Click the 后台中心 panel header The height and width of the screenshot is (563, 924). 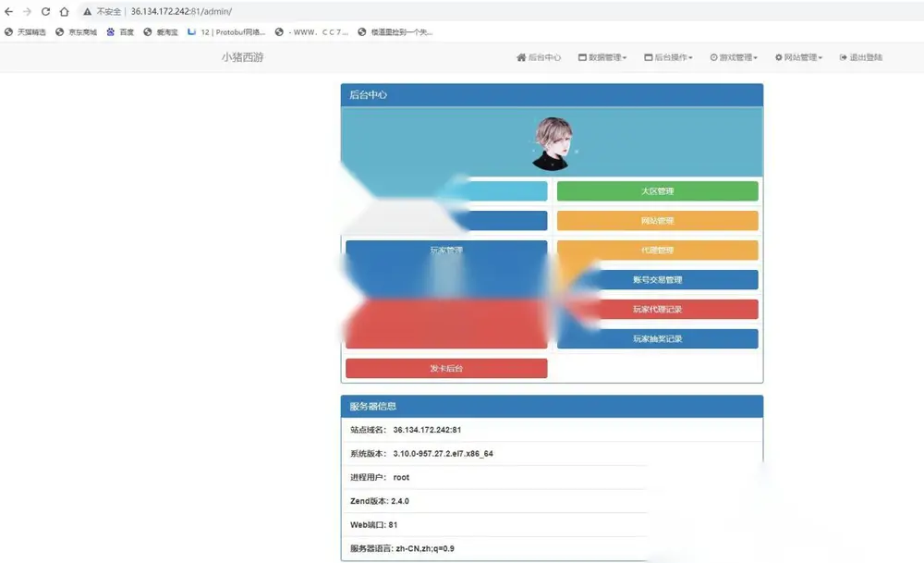coord(553,95)
